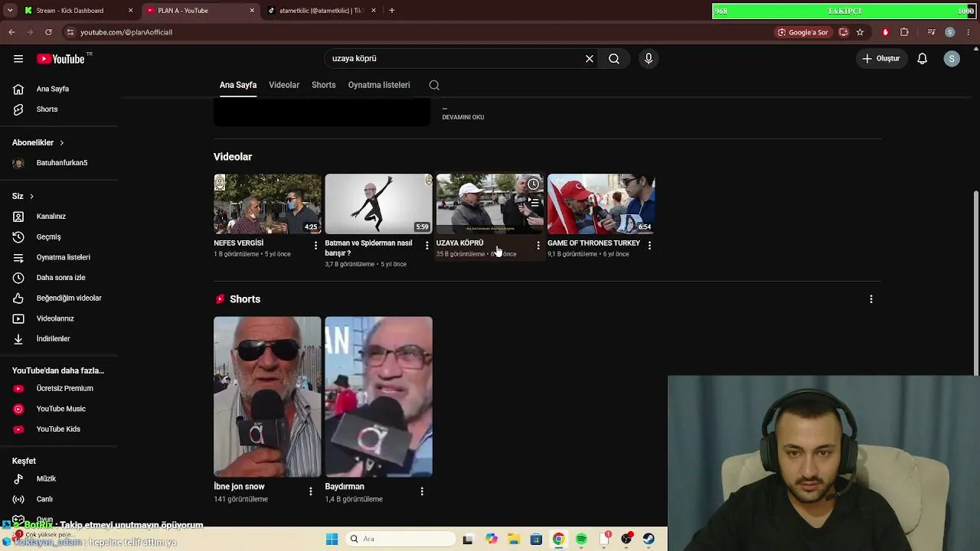Open the İbne jon snow short thumbnail

click(267, 397)
